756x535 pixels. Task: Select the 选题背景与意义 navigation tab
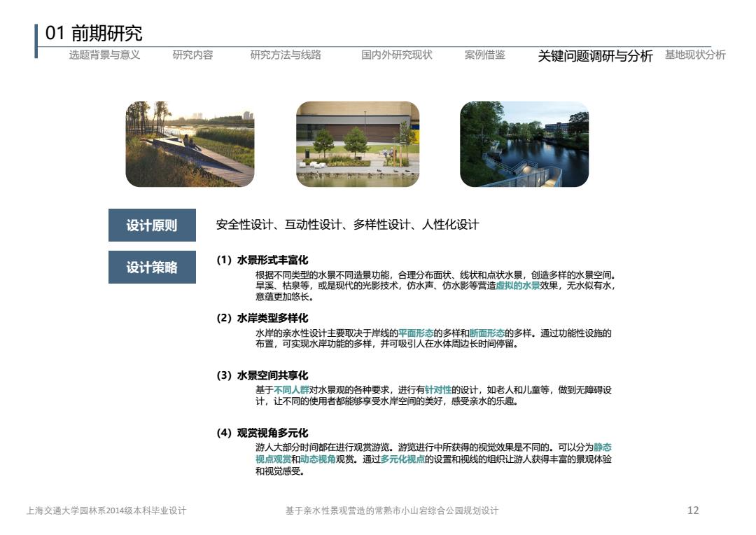(x=104, y=55)
